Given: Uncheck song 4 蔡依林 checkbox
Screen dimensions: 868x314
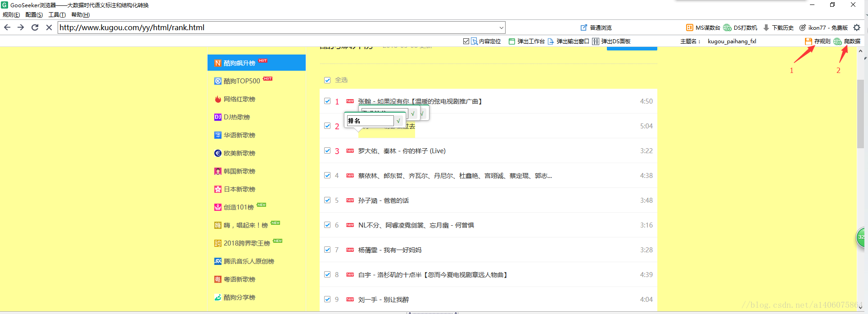Looking at the screenshot, I should click(x=327, y=175).
